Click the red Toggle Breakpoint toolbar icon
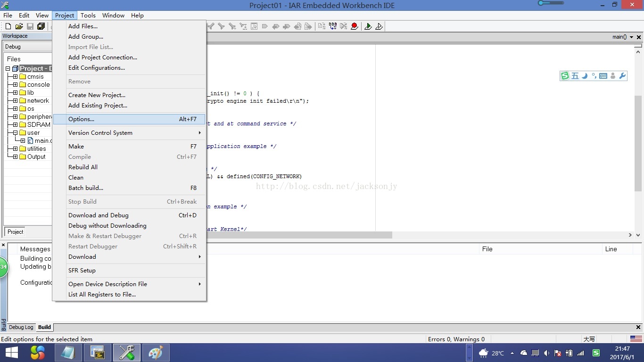This screenshot has height=362, width=644. pos(354,26)
